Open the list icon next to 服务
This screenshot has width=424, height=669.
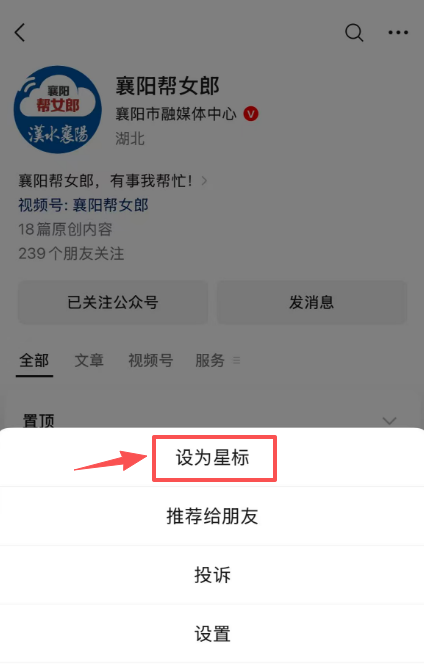tap(236, 361)
